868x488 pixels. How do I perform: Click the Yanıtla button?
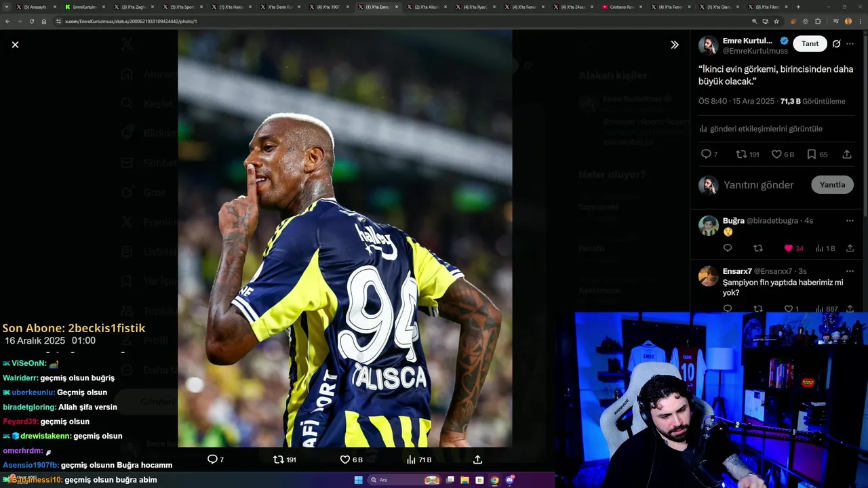pos(832,185)
